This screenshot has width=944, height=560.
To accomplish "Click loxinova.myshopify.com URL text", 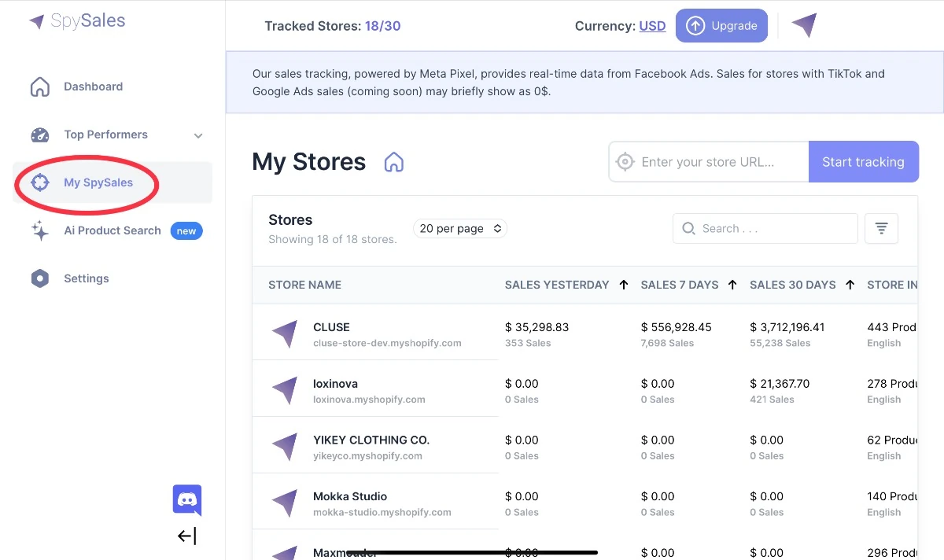I will [369, 400].
